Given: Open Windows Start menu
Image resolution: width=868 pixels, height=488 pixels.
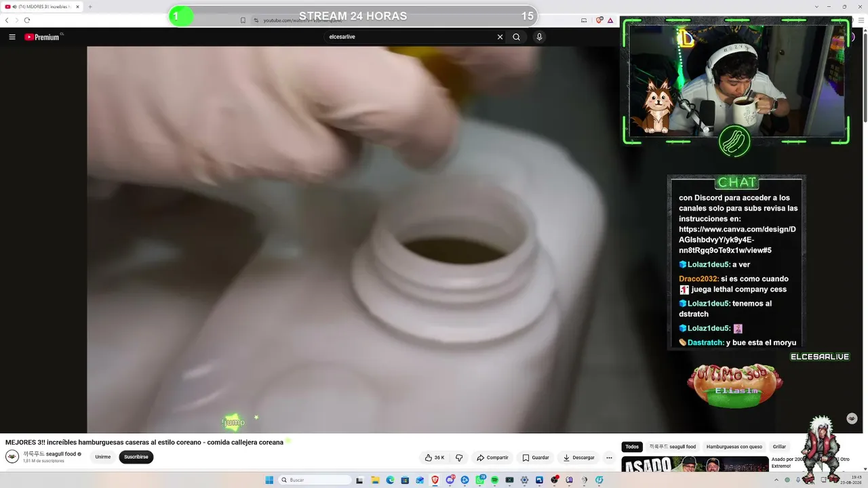Looking at the screenshot, I should point(269,480).
